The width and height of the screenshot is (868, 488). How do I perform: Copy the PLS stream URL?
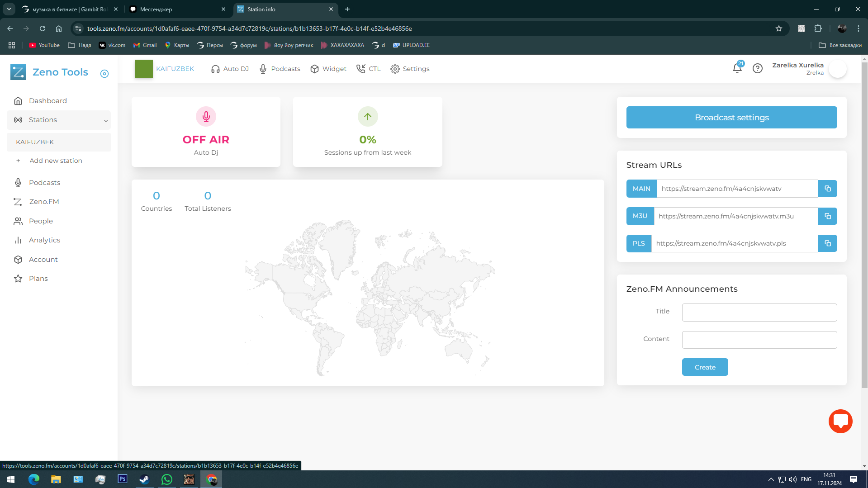(x=827, y=243)
